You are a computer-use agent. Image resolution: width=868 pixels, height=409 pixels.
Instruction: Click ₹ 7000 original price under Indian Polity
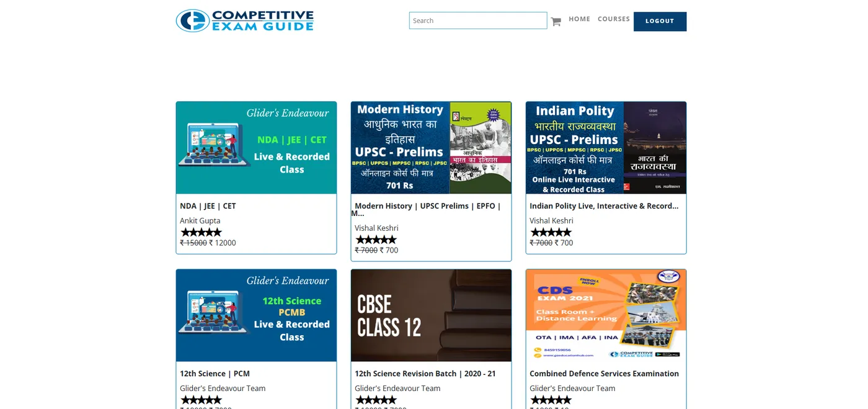541,243
